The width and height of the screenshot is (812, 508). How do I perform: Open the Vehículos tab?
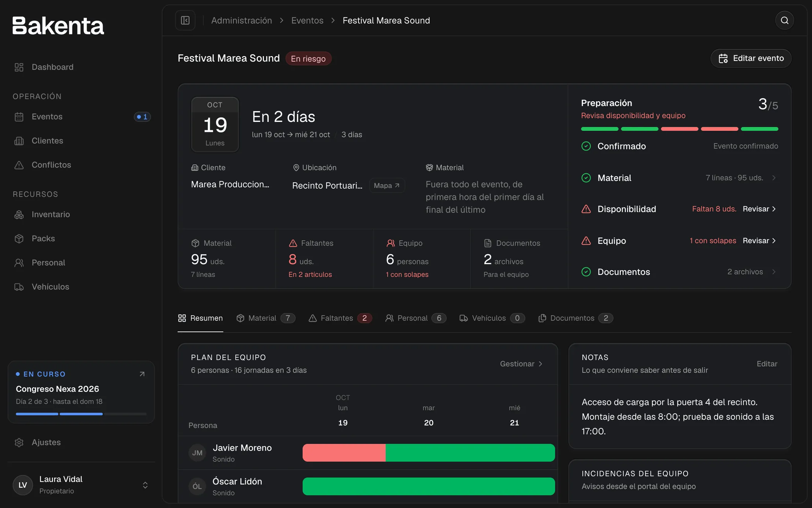pyautogui.click(x=492, y=318)
